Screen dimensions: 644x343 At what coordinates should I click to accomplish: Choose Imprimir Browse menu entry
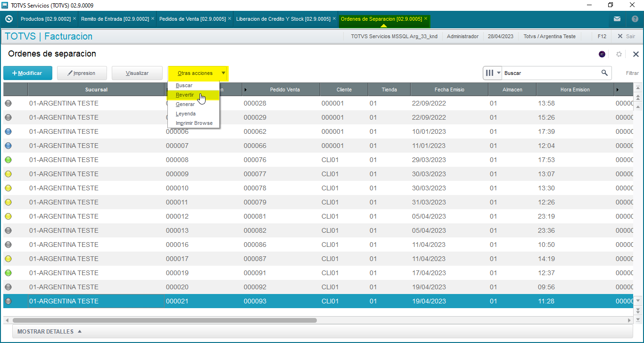tap(193, 123)
